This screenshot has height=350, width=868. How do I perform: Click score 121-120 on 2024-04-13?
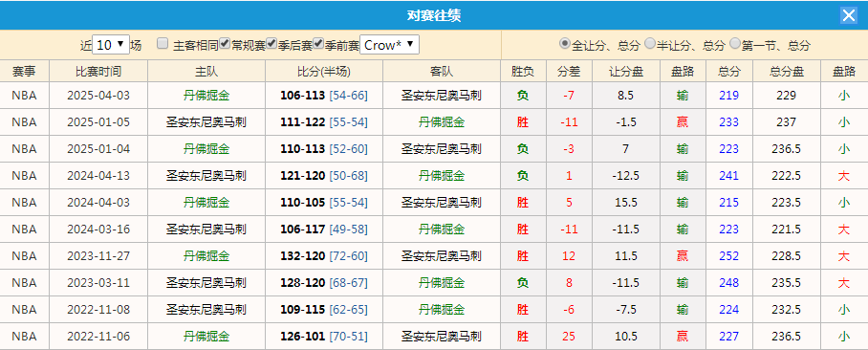[302, 176]
